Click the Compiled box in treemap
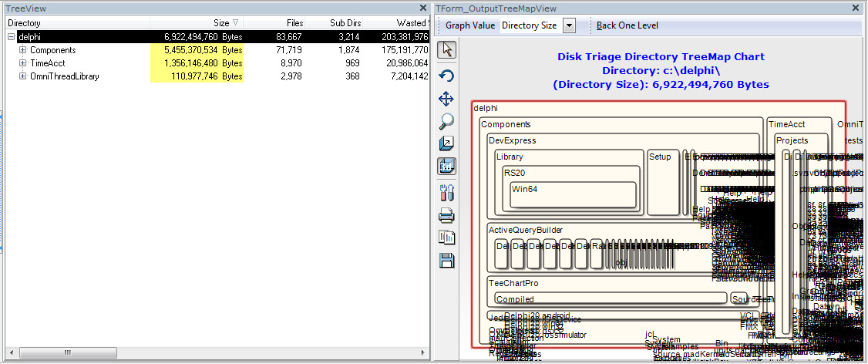This screenshot has width=868, height=364. [610, 298]
